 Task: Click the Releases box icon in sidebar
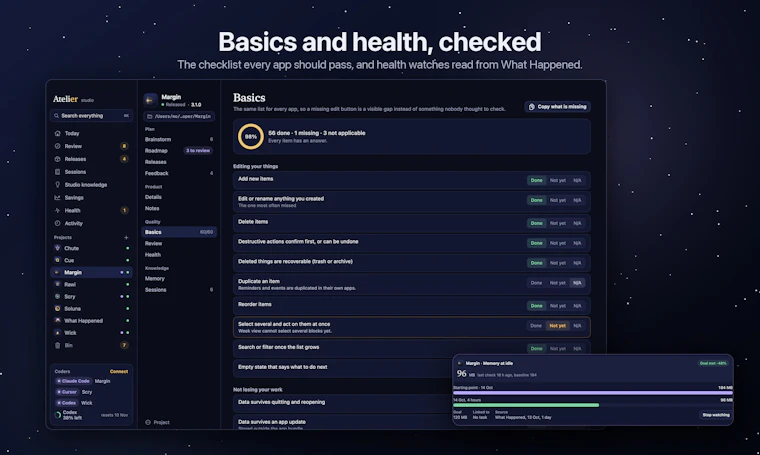point(58,159)
